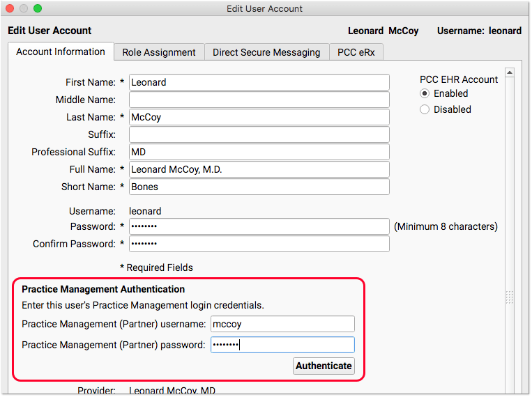
Task: Click the Edit User Account heading text
Action: [x=50, y=31]
